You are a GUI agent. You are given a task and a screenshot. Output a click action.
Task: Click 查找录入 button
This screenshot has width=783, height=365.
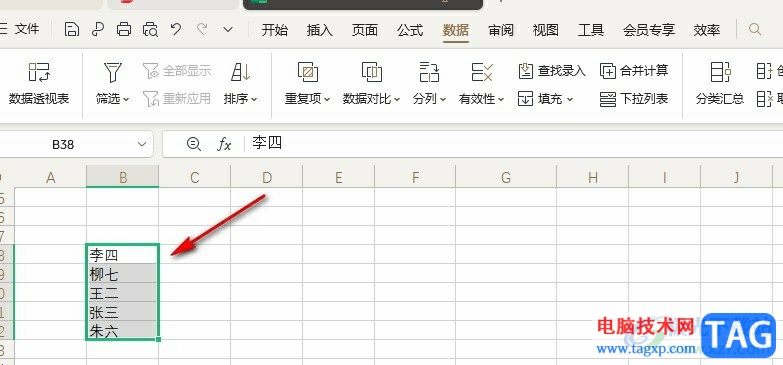pyautogui.click(x=552, y=71)
